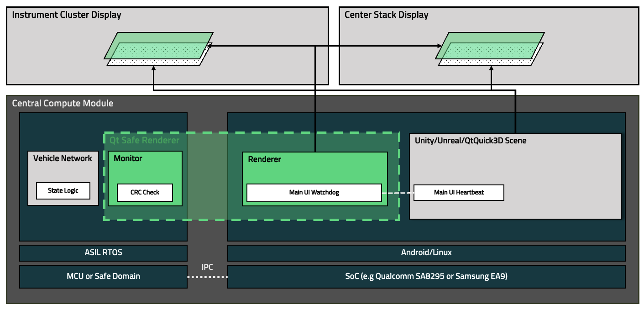644x310 pixels.
Task: Select the State Logic box
Action: 63,191
